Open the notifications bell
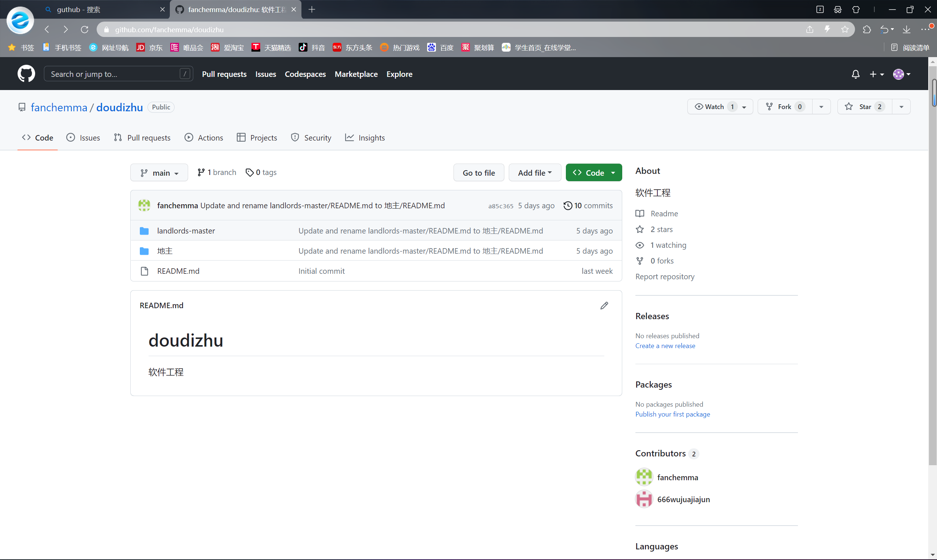Image resolution: width=937 pixels, height=560 pixels. point(855,74)
